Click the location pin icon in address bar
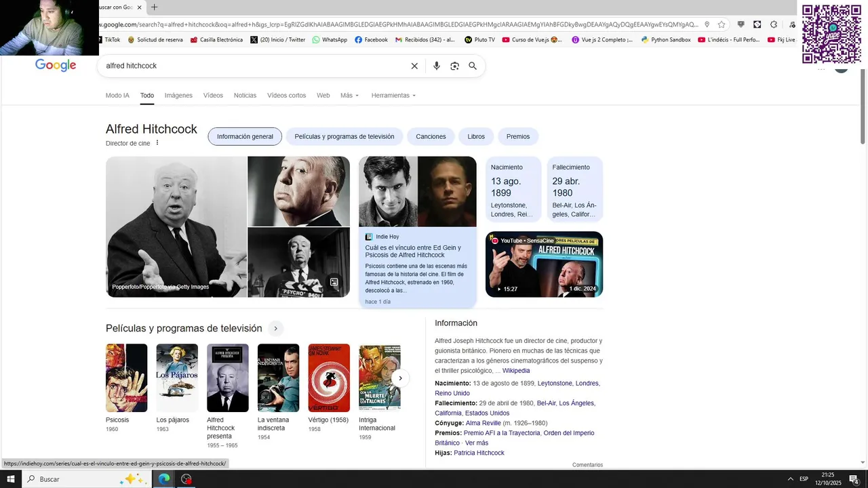The width and height of the screenshot is (868, 488). (707, 24)
